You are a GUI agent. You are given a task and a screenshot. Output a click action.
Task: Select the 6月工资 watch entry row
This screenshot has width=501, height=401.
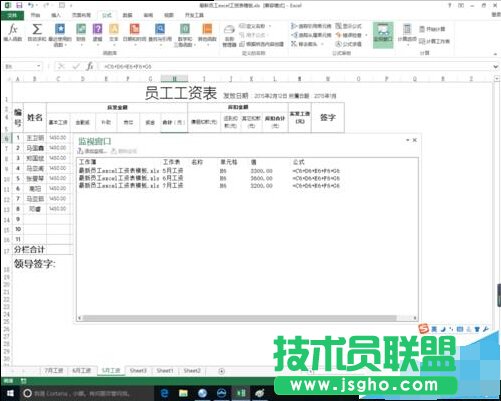click(247, 178)
